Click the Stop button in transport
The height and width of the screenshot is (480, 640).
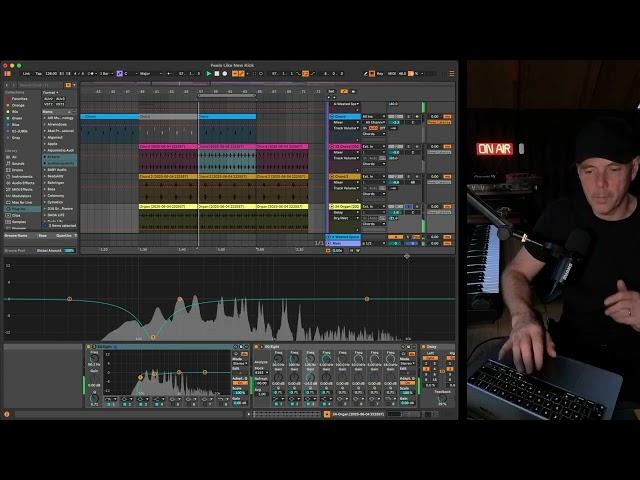[x=217, y=73]
